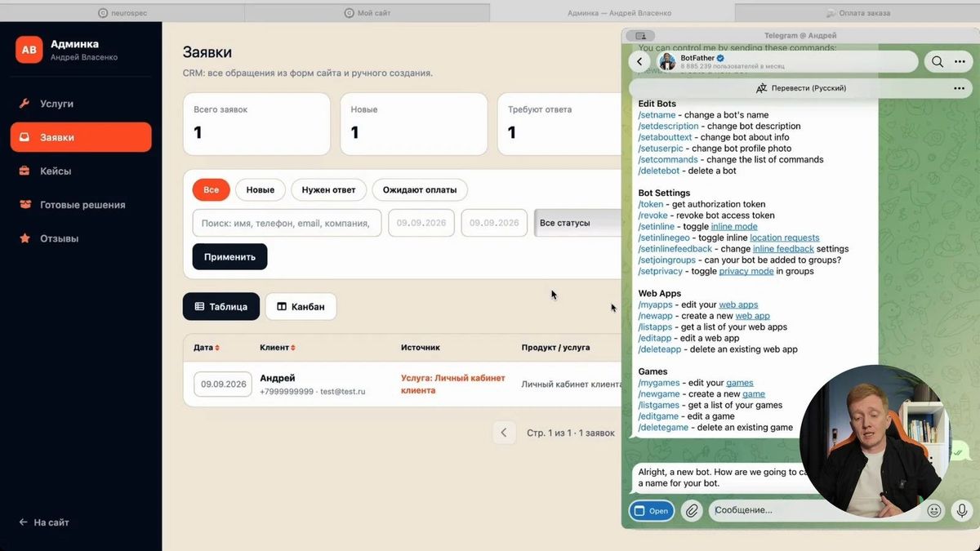Switch to Таблица view

pyautogui.click(x=221, y=307)
